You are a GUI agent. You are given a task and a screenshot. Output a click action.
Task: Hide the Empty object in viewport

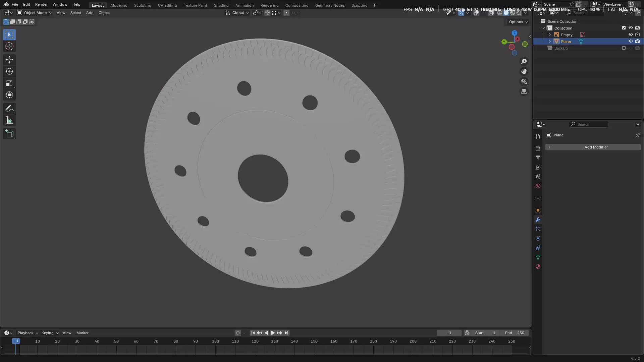(x=631, y=35)
